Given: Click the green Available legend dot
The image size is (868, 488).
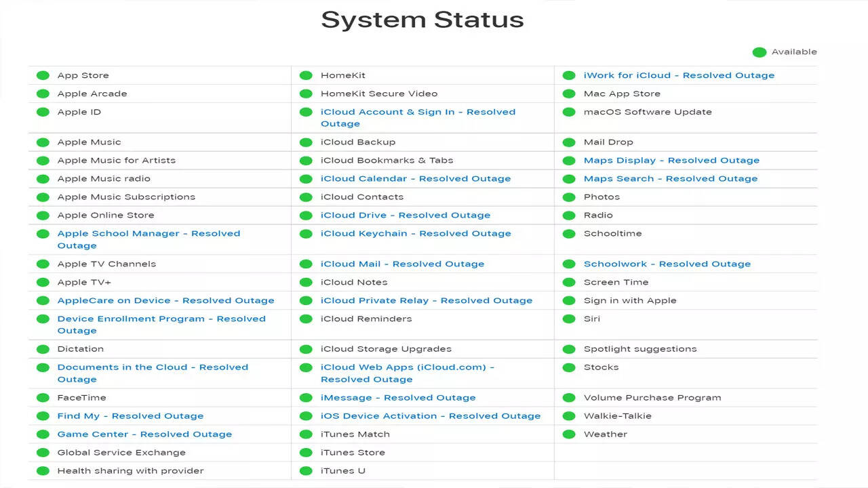Looking at the screenshot, I should click(x=759, y=52).
